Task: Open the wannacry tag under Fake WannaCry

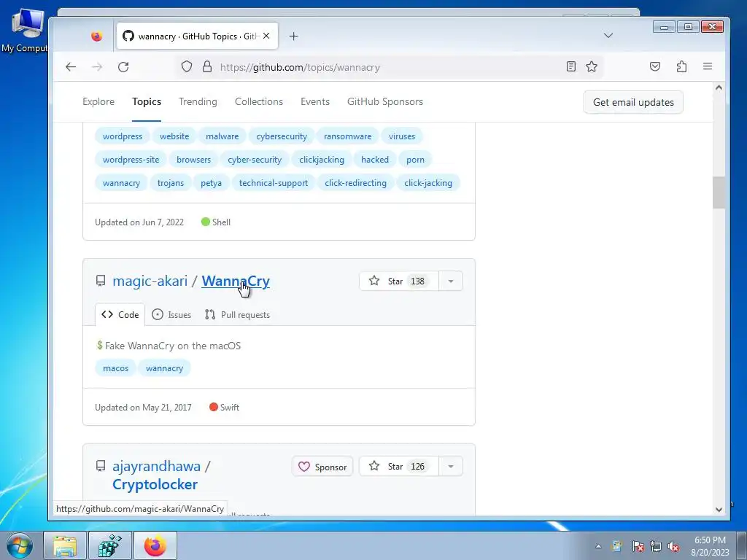Action: (164, 368)
